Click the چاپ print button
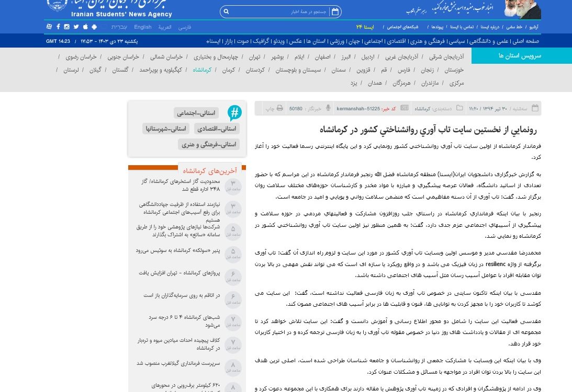The width and height of the screenshot is (572, 392). (274, 108)
